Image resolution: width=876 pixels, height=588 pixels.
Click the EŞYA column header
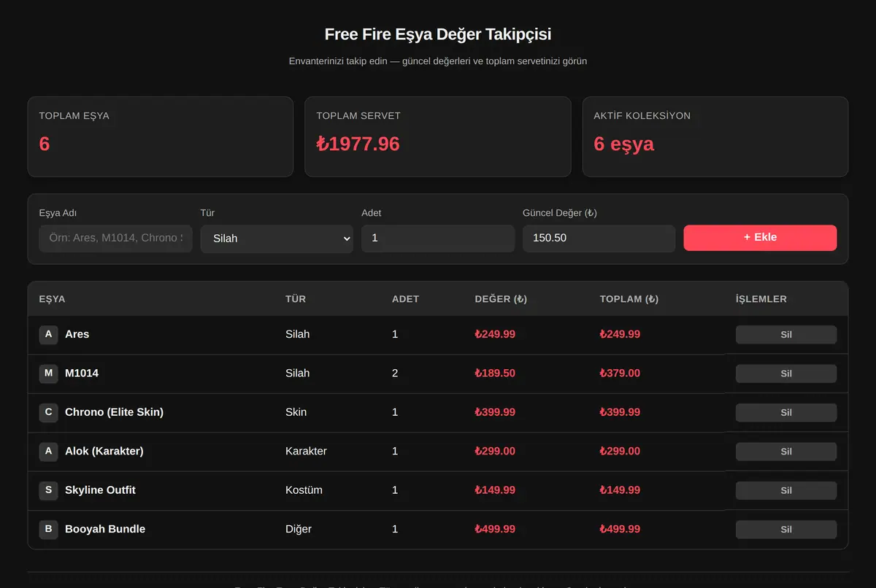52,299
